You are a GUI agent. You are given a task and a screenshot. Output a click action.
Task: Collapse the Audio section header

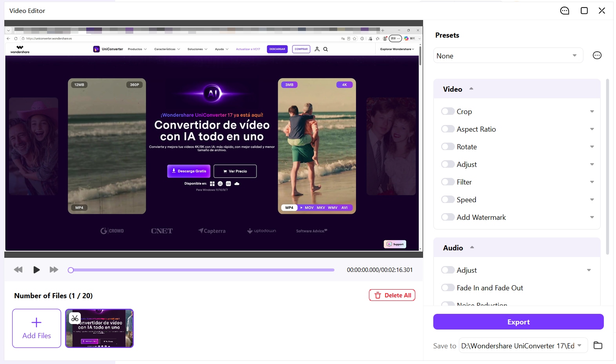coord(517,248)
